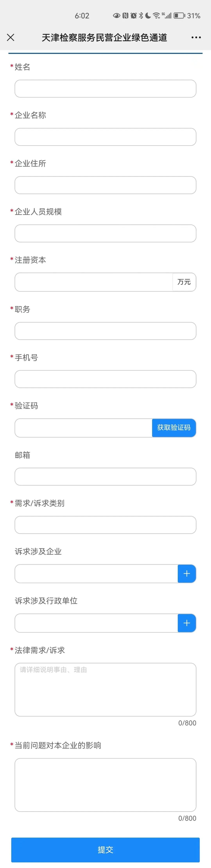
Task: Tap the 姓名 name input box
Action: [105, 89]
